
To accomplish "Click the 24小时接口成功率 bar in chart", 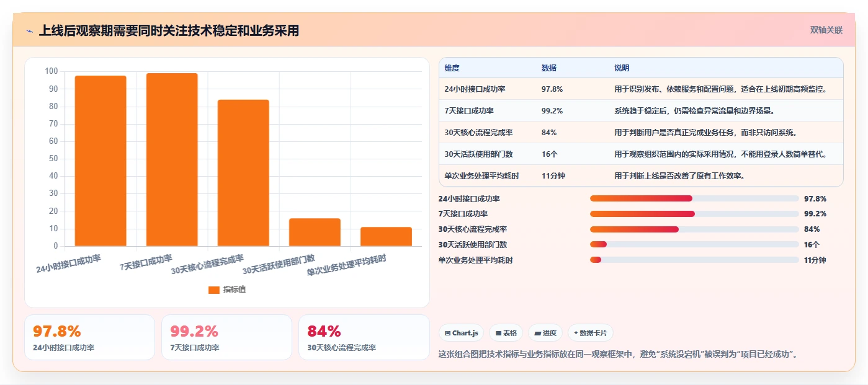I will coord(101,161).
